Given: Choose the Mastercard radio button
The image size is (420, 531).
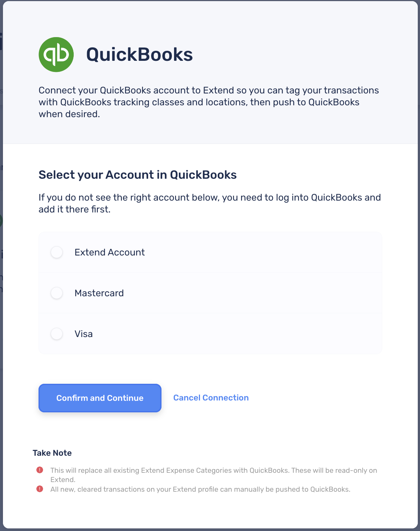Looking at the screenshot, I should pos(57,293).
